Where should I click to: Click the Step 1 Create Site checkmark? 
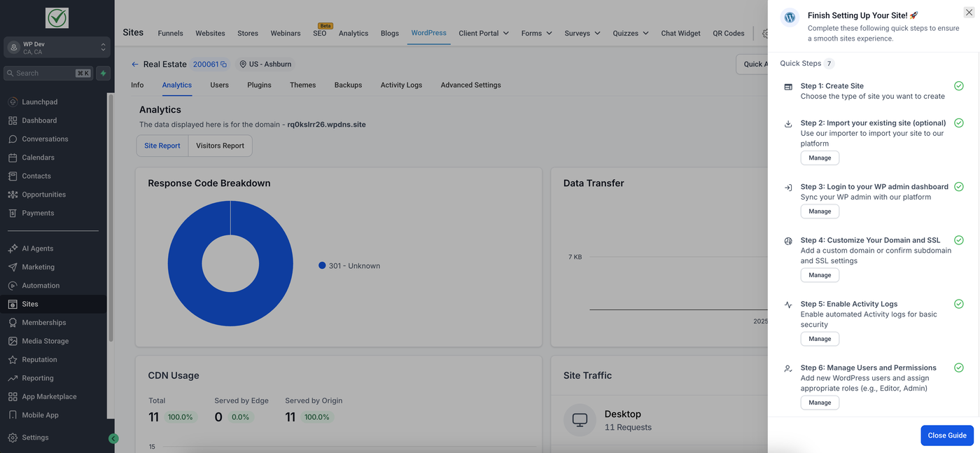tap(958, 86)
